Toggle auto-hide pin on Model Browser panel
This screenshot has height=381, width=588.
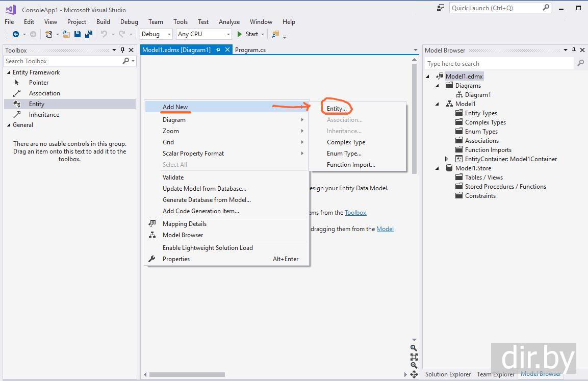pyautogui.click(x=574, y=50)
